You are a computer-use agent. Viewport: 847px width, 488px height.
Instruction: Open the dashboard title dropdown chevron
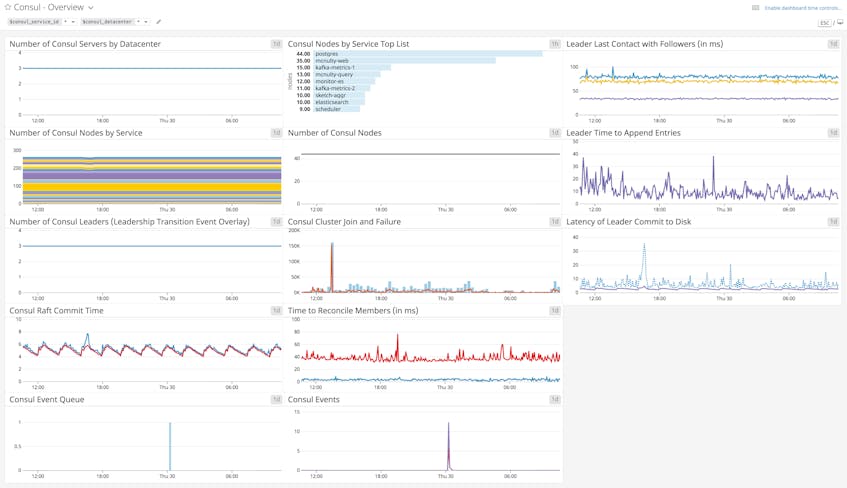pyautogui.click(x=91, y=8)
